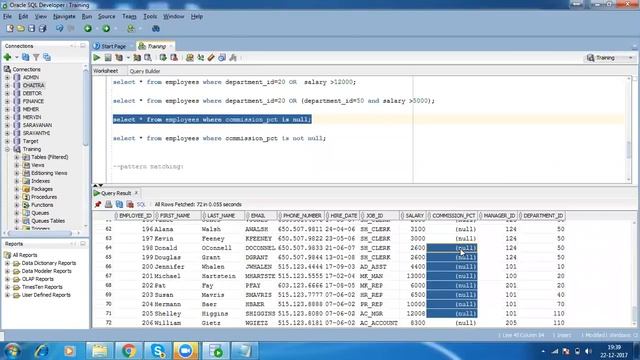Click the COMMISSION_PCT column header

452,216
